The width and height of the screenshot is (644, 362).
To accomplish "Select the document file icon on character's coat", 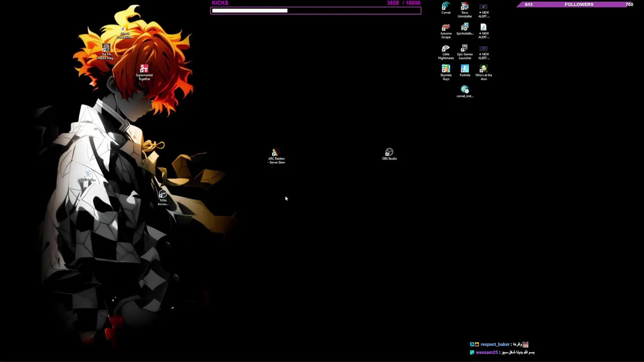I will point(87,176).
